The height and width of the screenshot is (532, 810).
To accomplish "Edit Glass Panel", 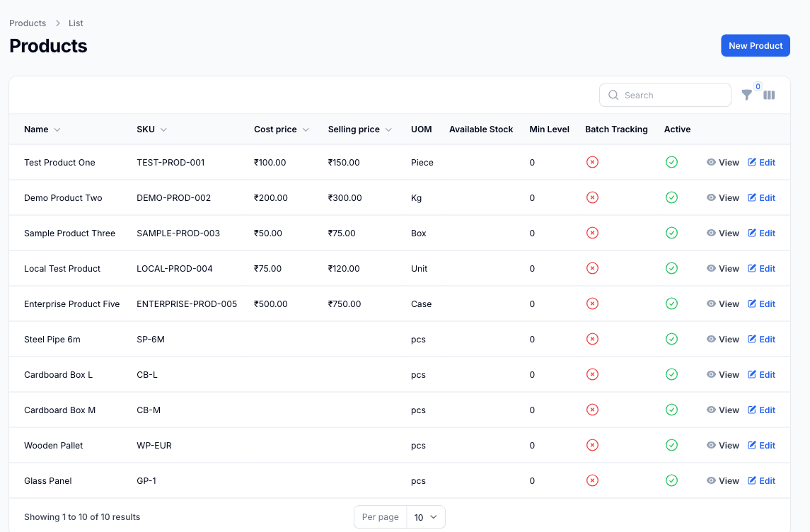I will pyautogui.click(x=761, y=481).
